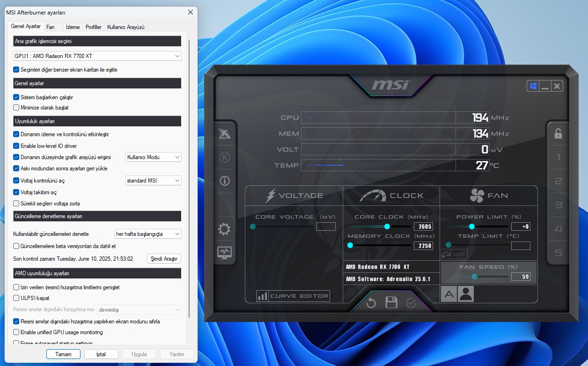Image resolution: width=588 pixels, height=366 pixels.
Task: Open the hardware monitor icon
Action: click(225, 253)
